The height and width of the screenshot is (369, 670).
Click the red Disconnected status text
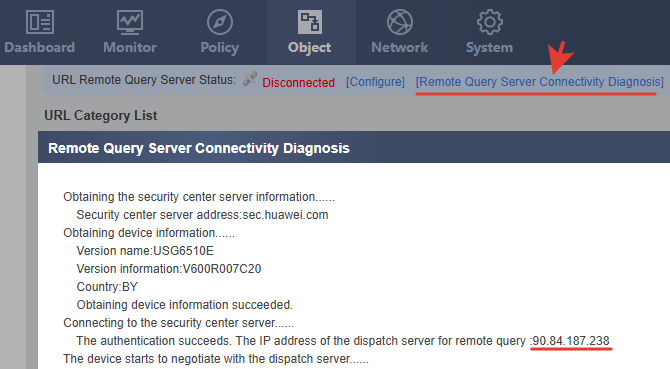298,82
